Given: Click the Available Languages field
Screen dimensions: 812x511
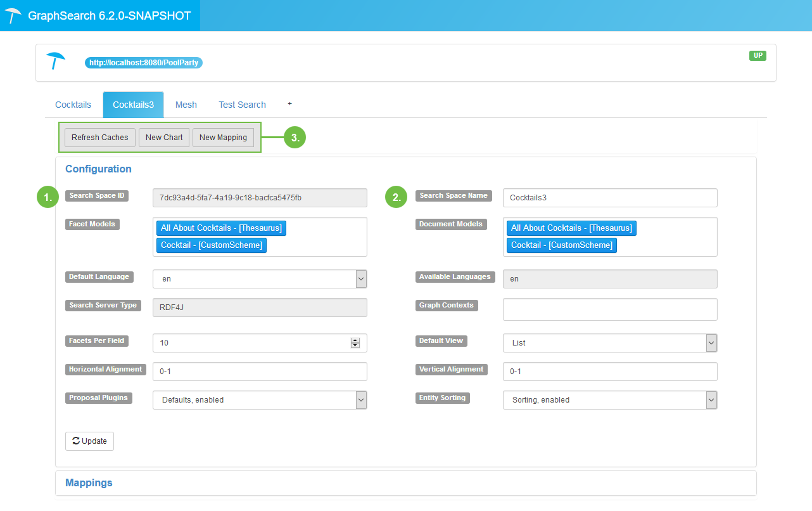Looking at the screenshot, I should [x=610, y=279].
